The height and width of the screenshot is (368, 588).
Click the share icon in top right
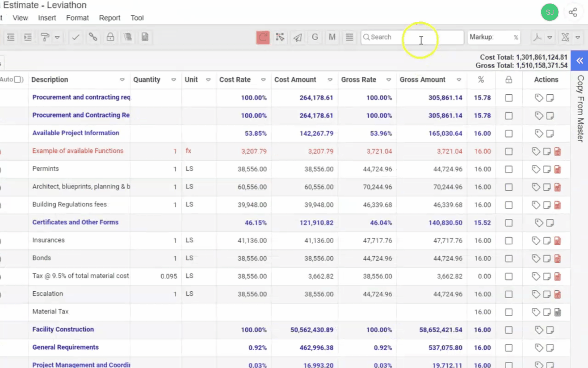[573, 13]
